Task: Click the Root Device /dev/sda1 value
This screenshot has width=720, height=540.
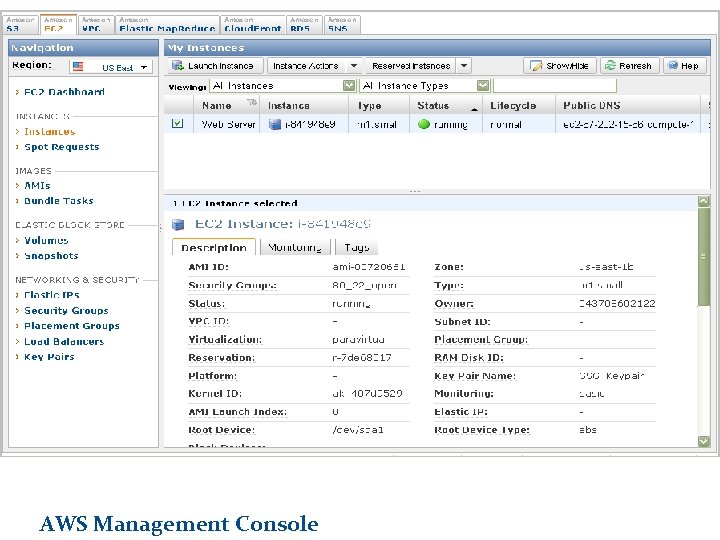Action: (358, 430)
